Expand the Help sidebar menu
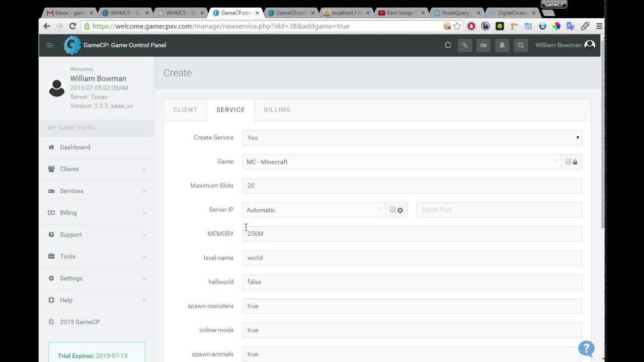 click(97, 300)
